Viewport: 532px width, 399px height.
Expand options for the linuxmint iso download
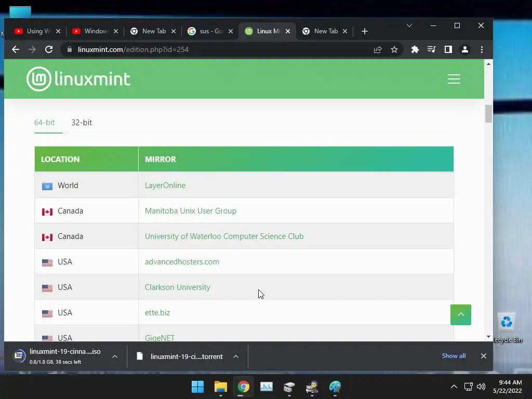click(x=115, y=356)
